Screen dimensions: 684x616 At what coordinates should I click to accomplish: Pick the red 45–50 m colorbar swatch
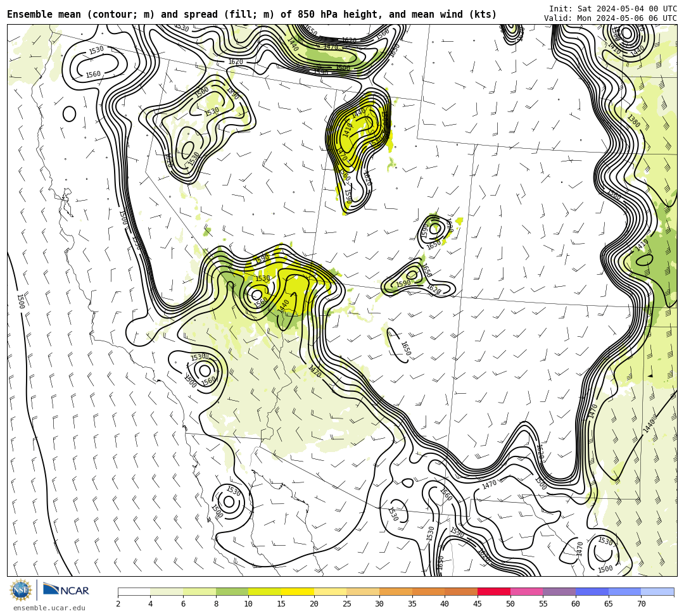point(494,591)
